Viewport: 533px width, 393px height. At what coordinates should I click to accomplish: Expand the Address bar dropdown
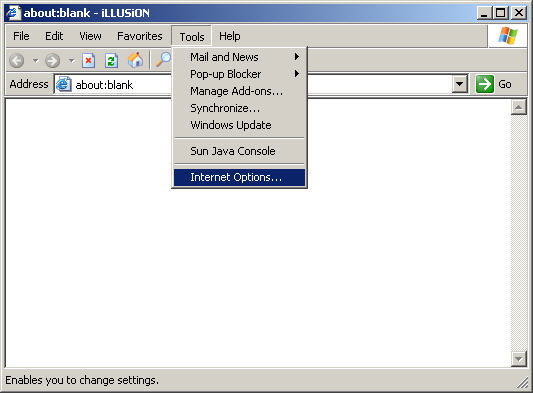pyautogui.click(x=460, y=84)
